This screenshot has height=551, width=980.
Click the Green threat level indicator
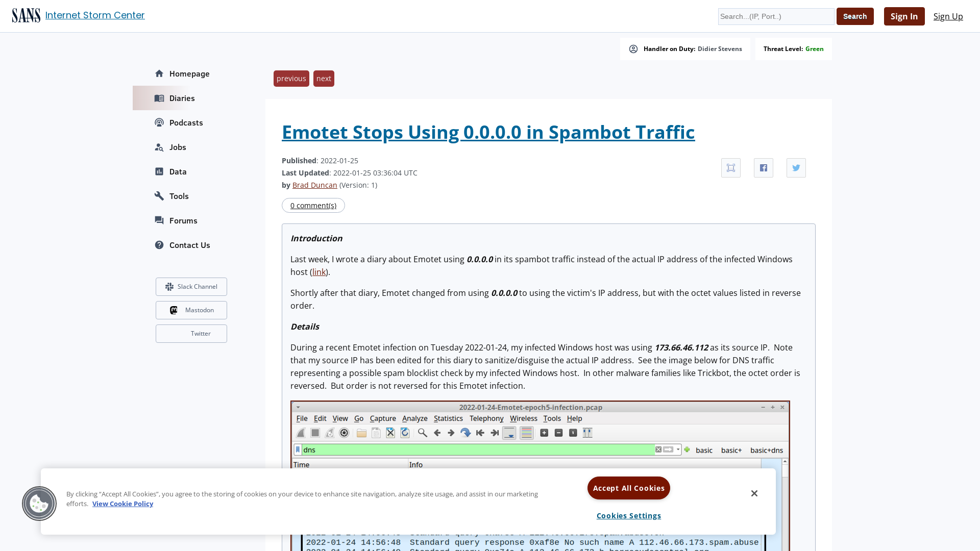tap(815, 49)
